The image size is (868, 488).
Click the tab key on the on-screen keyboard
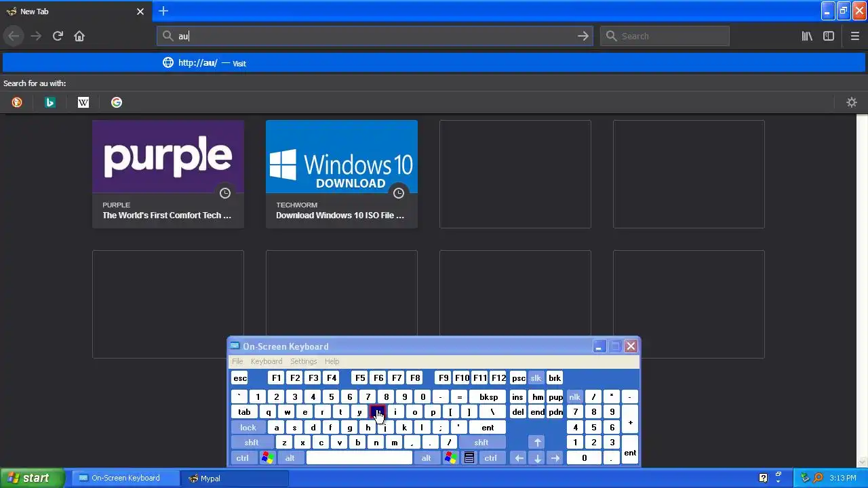244,412
